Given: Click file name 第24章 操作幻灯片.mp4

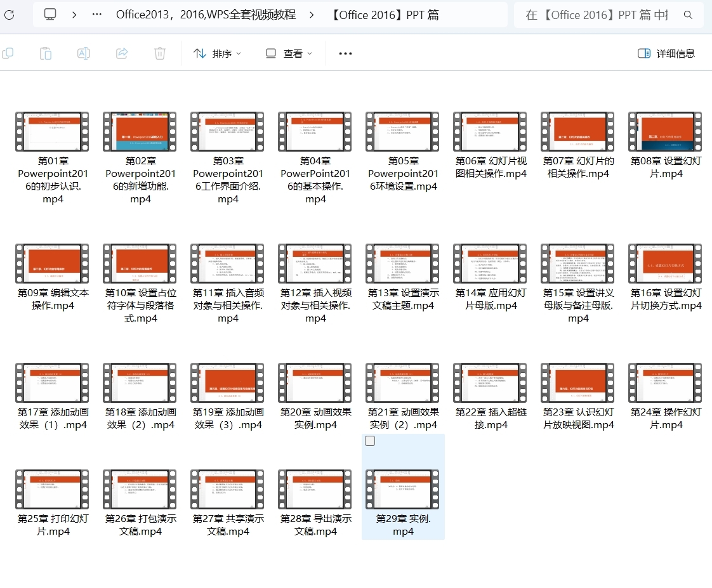Looking at the screenshot, I should 666,419.
